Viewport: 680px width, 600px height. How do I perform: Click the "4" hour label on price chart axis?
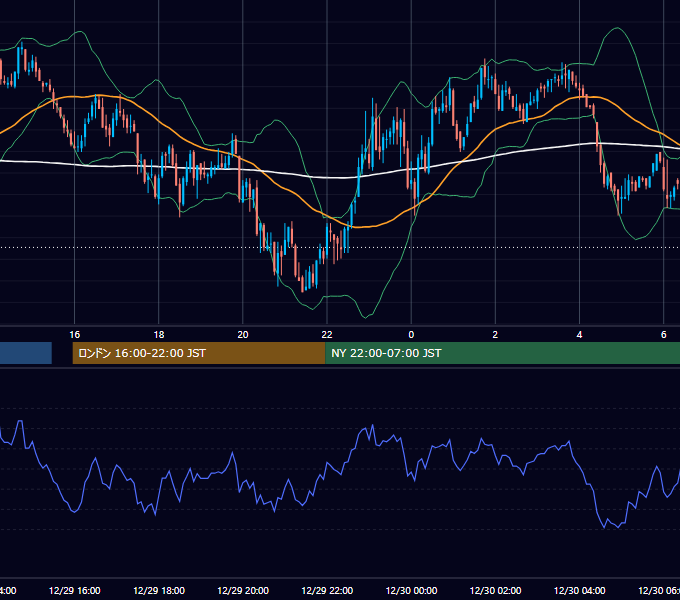point(579,334)
